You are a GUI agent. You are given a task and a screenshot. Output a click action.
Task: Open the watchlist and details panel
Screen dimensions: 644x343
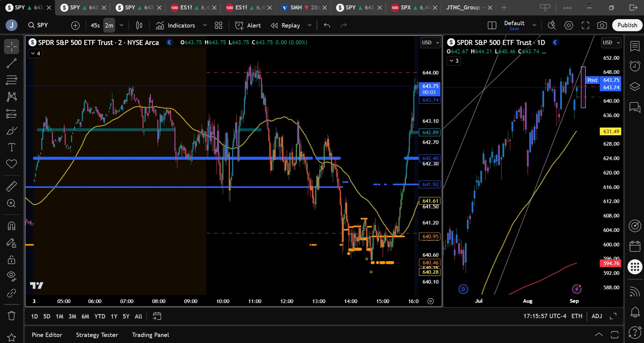pyautogui.click(x=635, y=47)
